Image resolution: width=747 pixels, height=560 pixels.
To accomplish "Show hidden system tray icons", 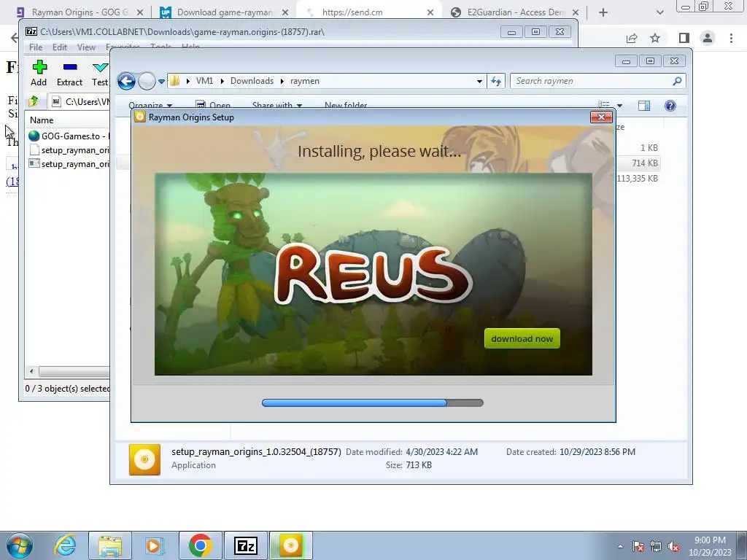I will point(620,547).
